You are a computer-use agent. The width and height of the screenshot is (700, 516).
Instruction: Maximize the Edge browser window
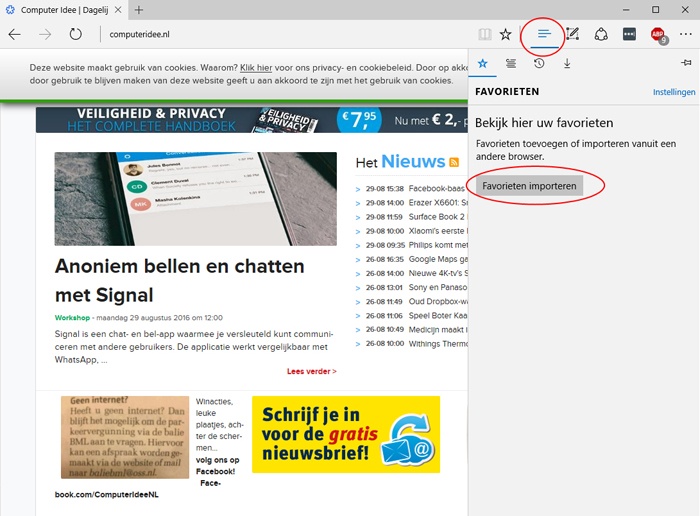click(655, 10)
